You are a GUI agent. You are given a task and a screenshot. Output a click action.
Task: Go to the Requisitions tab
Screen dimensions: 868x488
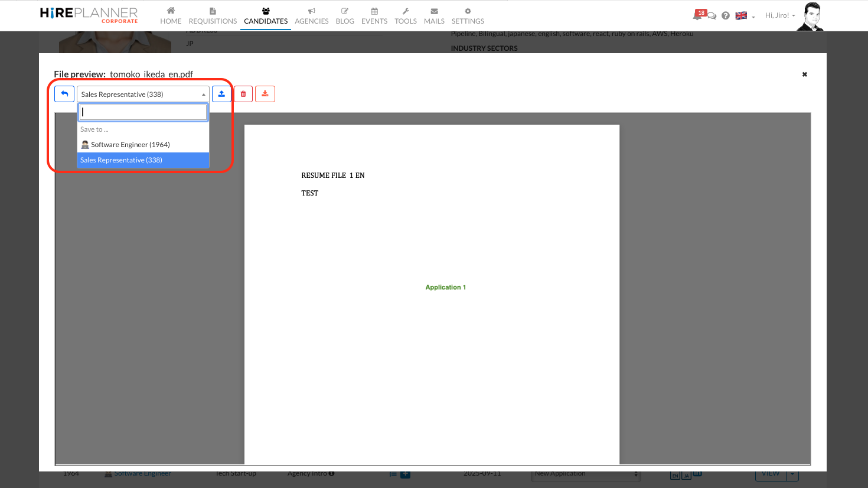[213, 16]
